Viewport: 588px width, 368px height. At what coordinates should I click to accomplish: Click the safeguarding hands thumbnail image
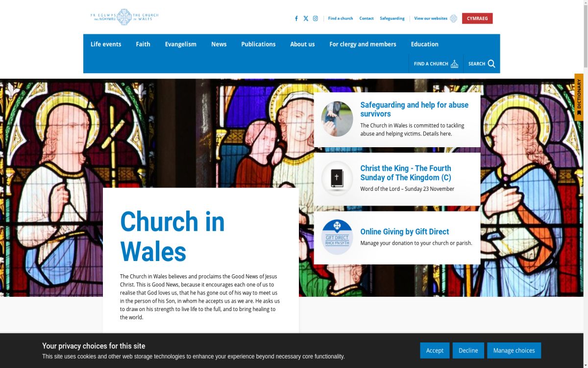337,119
